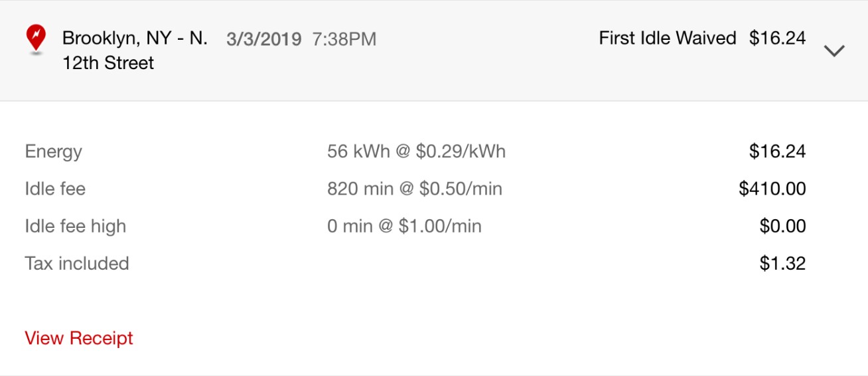The image size is (868, 376).
Task: Select the Idle fee row label
Action: click(x=55, y=189)
